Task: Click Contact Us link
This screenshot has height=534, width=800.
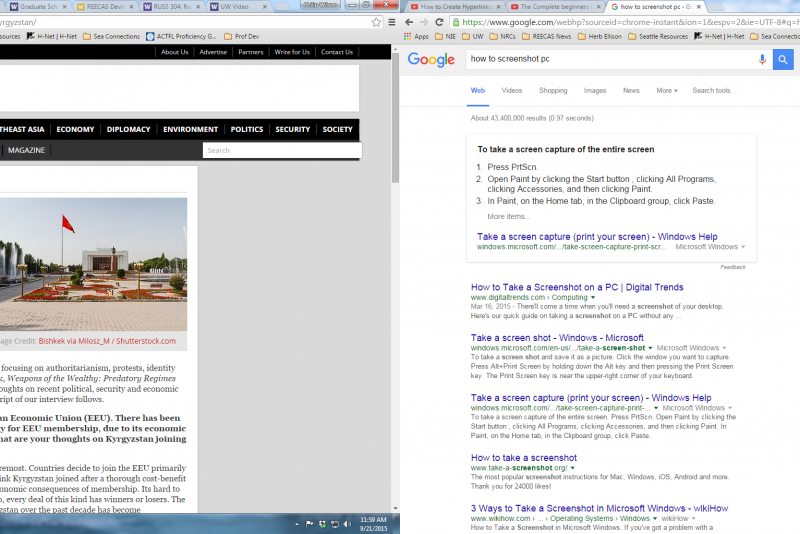Action: coord(337,52)
